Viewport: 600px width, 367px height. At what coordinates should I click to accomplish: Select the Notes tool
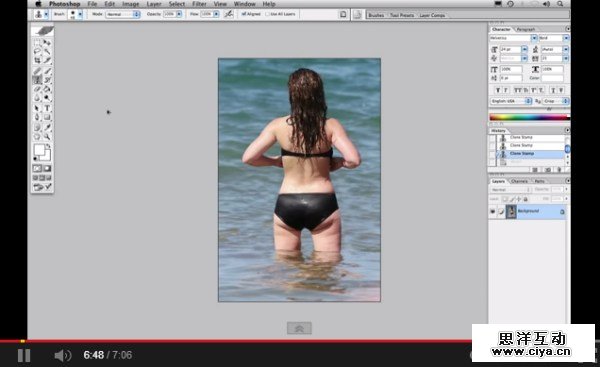(x=37, y=127)
